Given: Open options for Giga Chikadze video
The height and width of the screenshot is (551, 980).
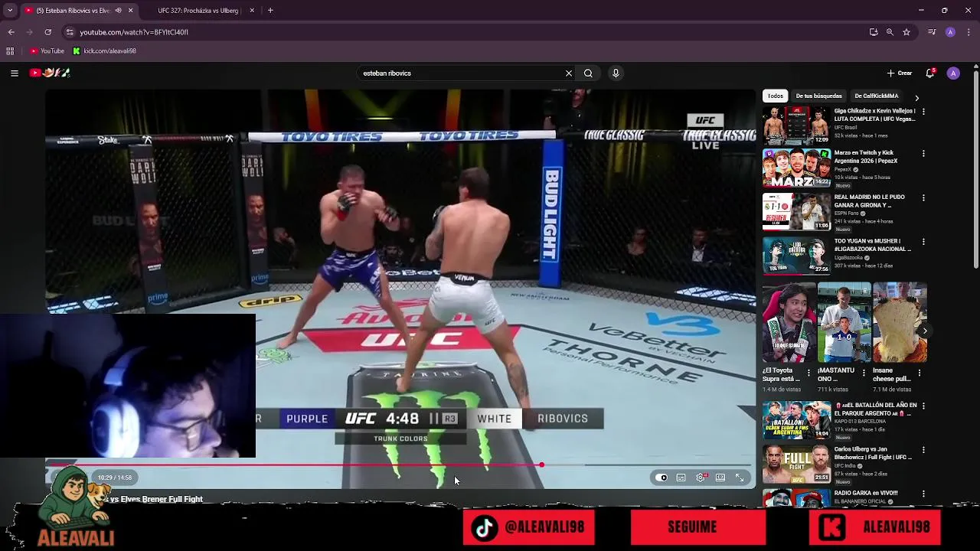Looking at the screenshot, I should (923, 112).
